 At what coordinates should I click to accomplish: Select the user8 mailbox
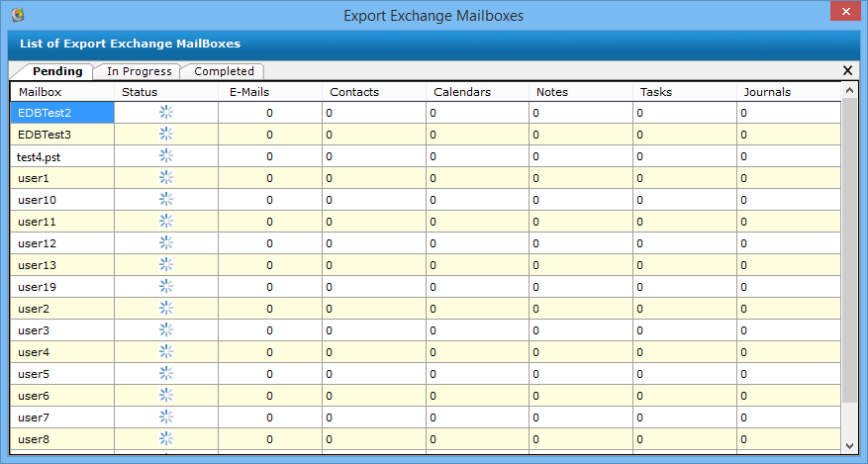[x=62, y=439]
